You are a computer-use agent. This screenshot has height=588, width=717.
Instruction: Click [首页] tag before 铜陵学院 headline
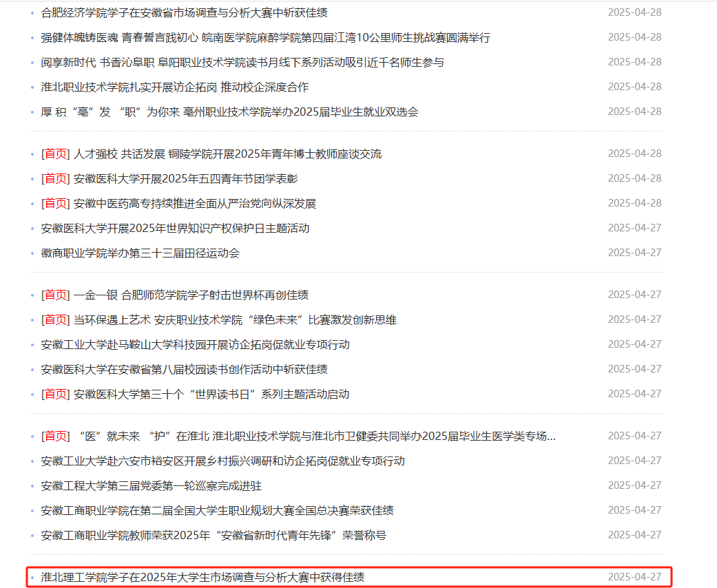(55, 154)
